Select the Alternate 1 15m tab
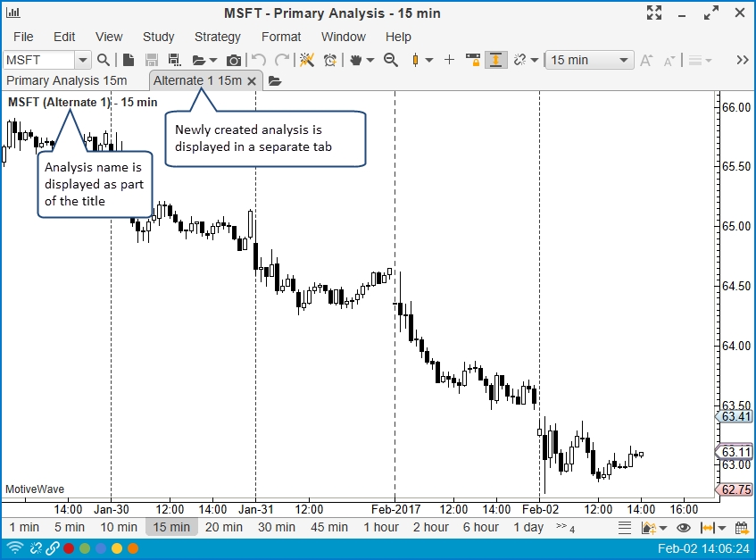Viewport: 756px width, 560px height. (197, 80)
